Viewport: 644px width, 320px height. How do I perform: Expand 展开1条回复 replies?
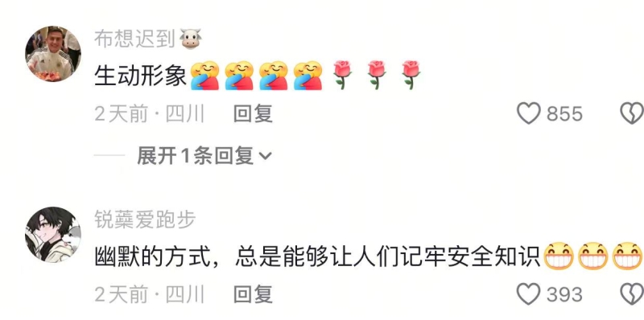point(204,156)
